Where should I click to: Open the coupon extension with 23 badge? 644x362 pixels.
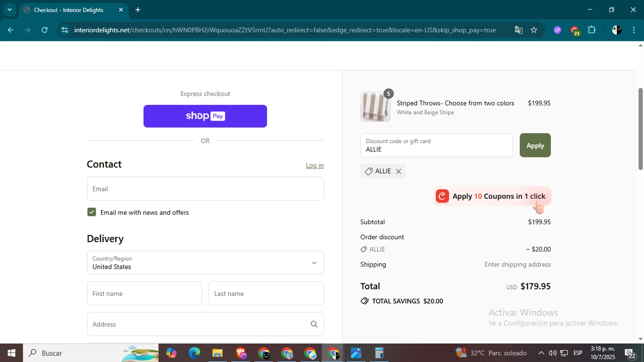coord(575,30)
